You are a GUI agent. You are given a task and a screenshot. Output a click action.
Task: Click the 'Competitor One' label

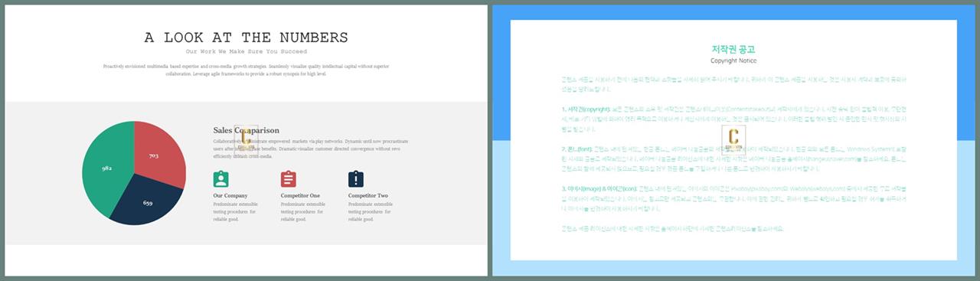(x=300, y=195)
